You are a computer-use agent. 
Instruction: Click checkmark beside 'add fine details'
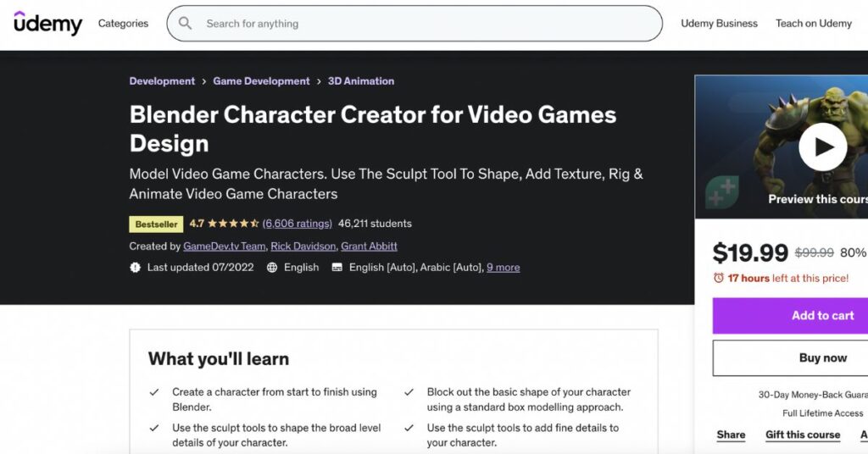click(x=409, y=428)
